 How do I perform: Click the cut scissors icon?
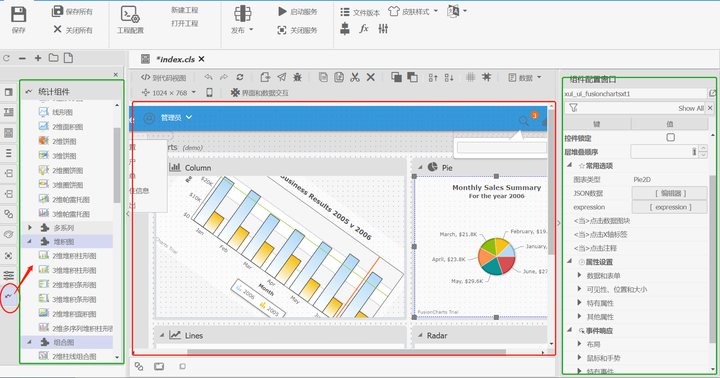354,77
